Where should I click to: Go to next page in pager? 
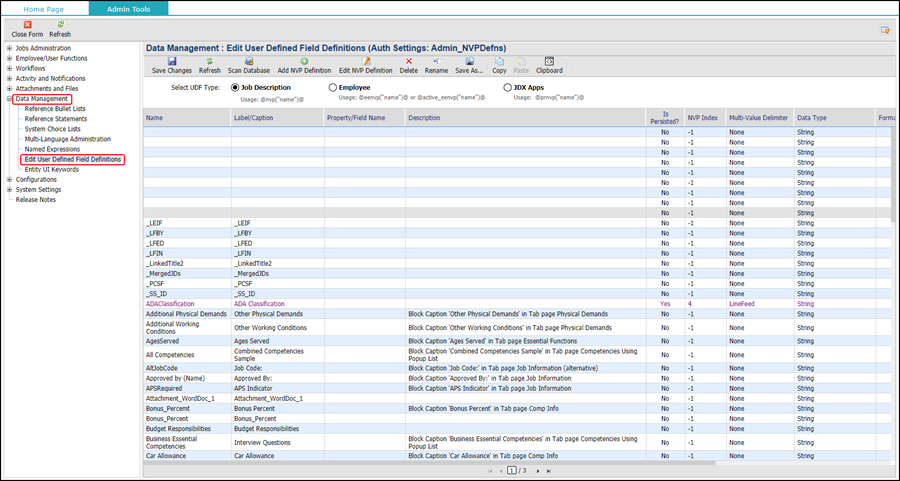click(536, 470)
